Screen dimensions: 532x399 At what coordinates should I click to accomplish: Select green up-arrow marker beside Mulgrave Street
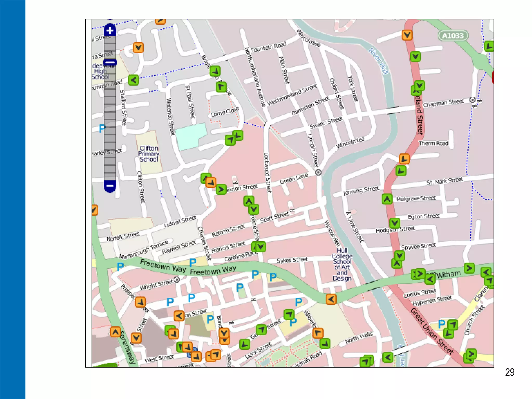(x=387, y=199)
